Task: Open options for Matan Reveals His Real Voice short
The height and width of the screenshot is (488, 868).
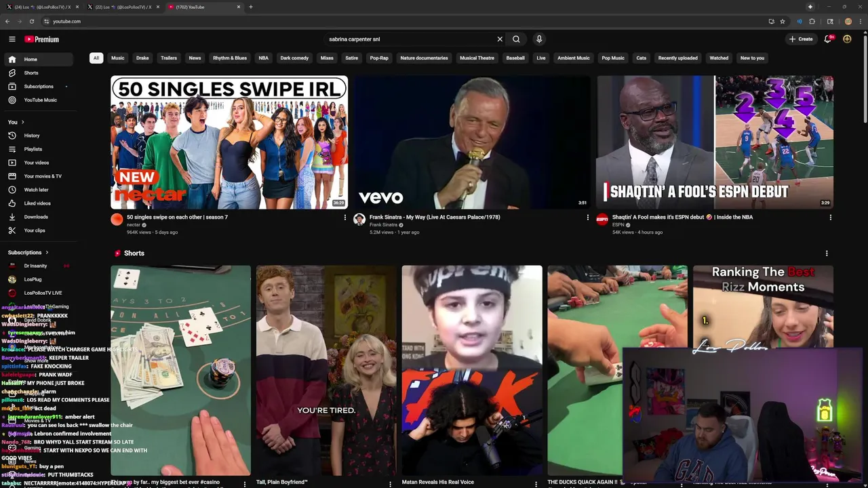Action: (x=536, y=484)
